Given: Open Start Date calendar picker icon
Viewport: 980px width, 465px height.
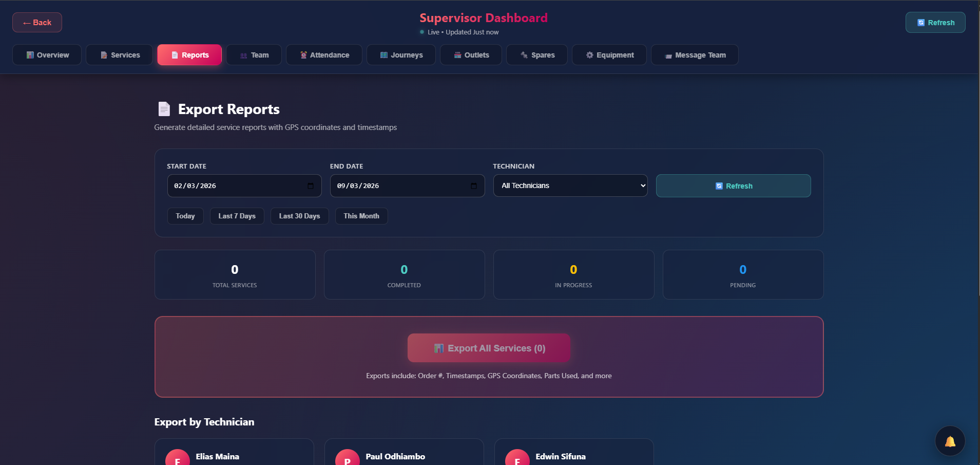Looking at the screenshot, I should click(x=311, y=186).
